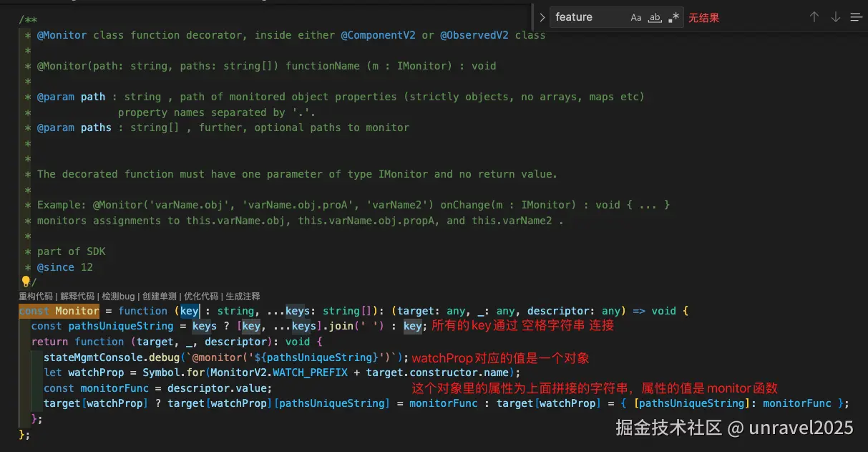
Task: Click "@ObservedV2" in the doc comment
Action: click(474, 35)
